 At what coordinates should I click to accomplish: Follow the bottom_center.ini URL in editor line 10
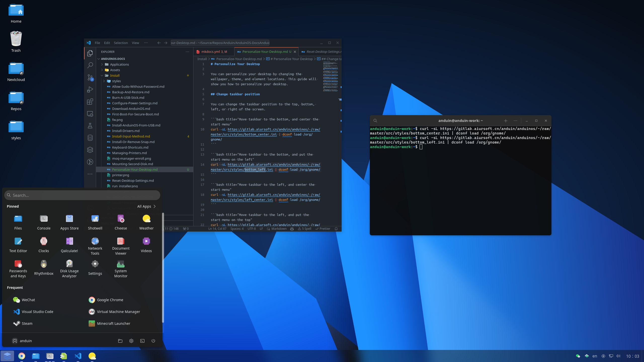tap(265, 132)
